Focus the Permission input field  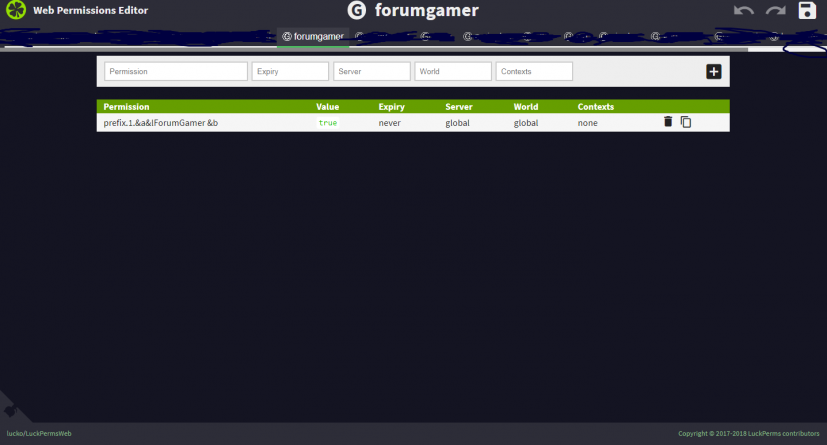176,72
